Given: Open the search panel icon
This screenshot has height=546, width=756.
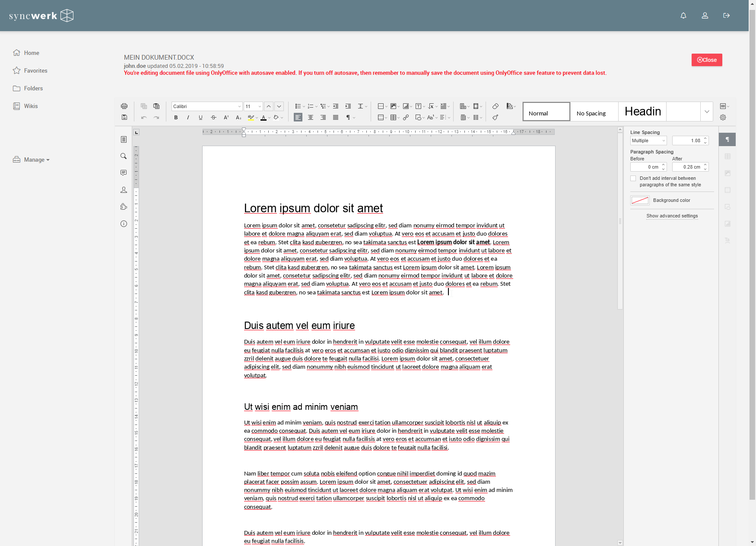Looking at the screenshot, I should coord(124,156).
